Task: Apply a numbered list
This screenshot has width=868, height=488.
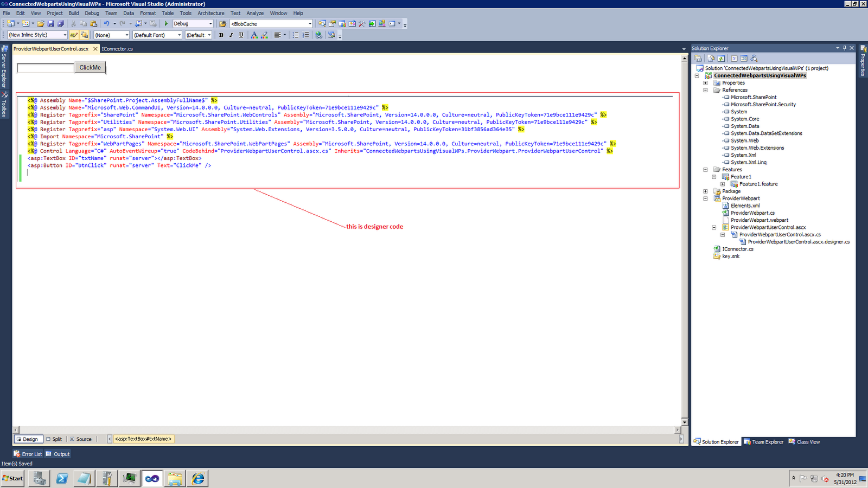Action: point(306,35)
